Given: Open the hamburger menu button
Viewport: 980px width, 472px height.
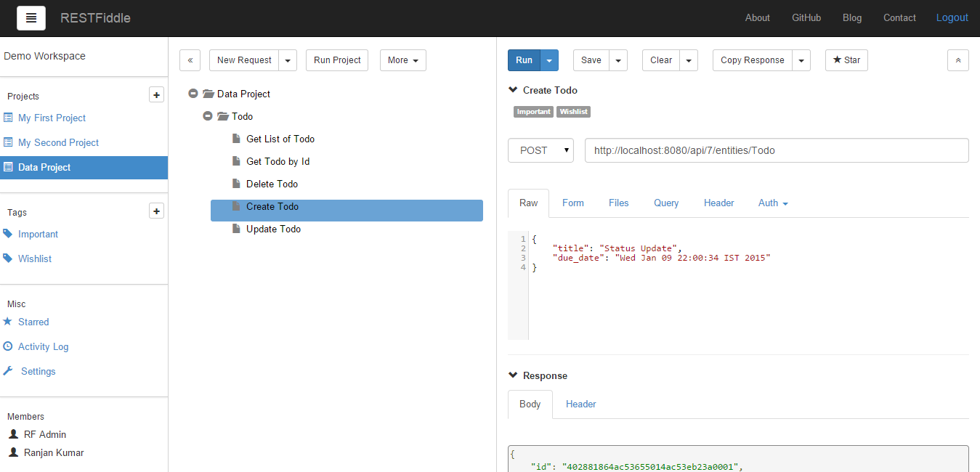Looking at the screenshot, I should point(31,18).
